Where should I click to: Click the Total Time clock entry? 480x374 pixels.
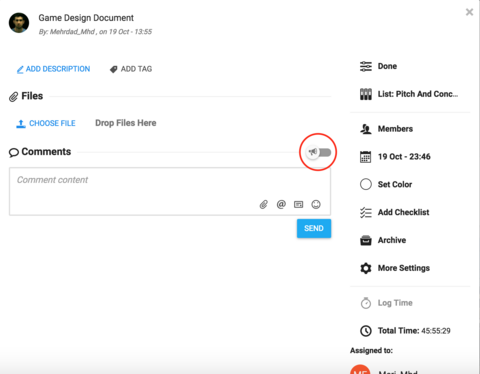tap(405, 331)
